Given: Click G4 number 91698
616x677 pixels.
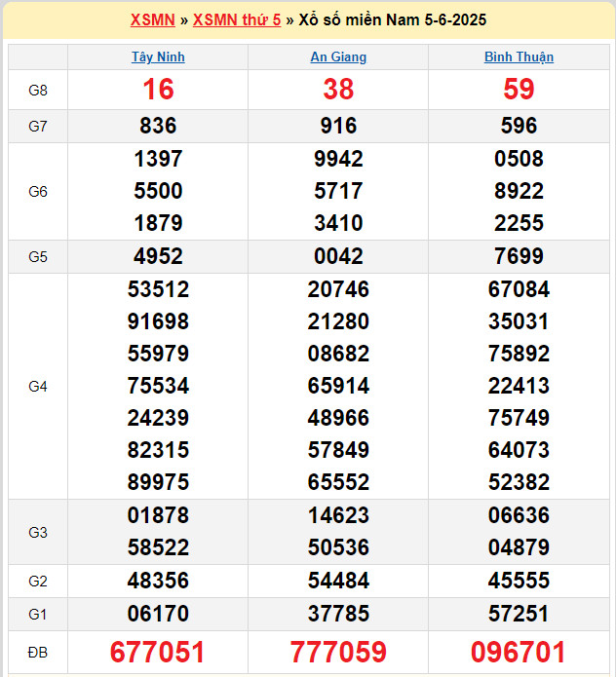Looking at the screenshot, I should pyautogui.click(x=158, y=321).
